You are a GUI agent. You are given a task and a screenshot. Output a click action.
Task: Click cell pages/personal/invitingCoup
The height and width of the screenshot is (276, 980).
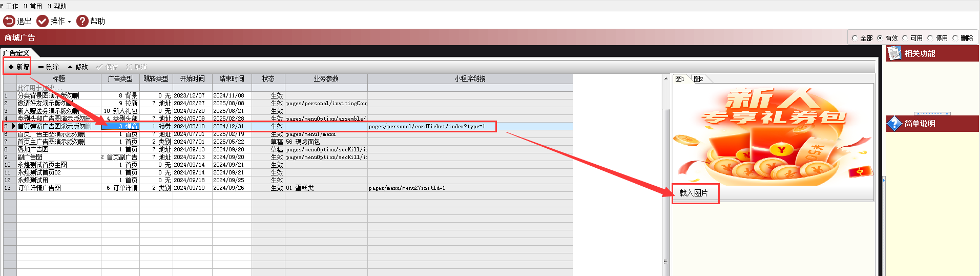[x=326, y=103]
